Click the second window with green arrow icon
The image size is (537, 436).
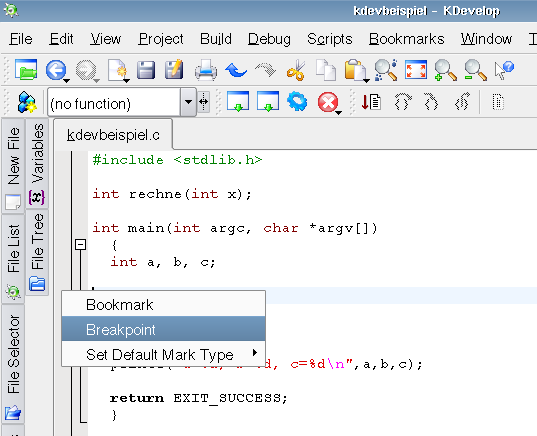coord(268,101)
